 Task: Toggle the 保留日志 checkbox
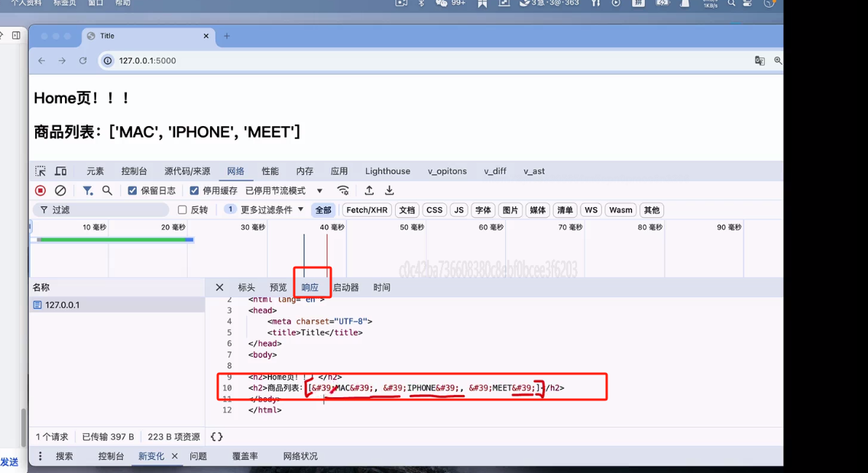pos(132,190)
